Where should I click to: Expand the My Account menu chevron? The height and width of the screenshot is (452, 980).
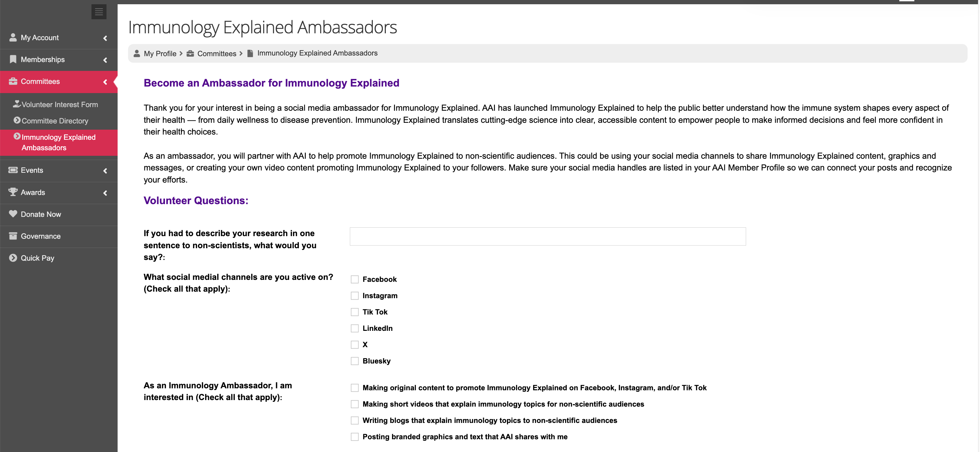pyautogui.click(x=105, y=38)
